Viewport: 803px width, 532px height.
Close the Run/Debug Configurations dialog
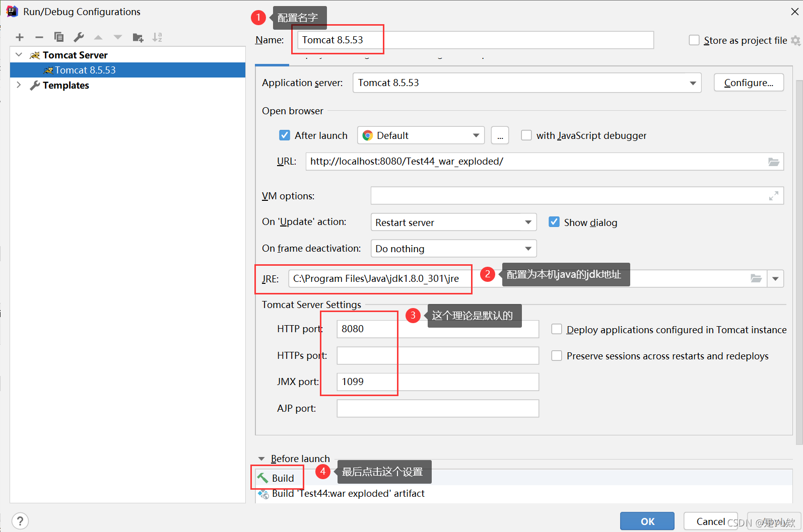[794, 12]
